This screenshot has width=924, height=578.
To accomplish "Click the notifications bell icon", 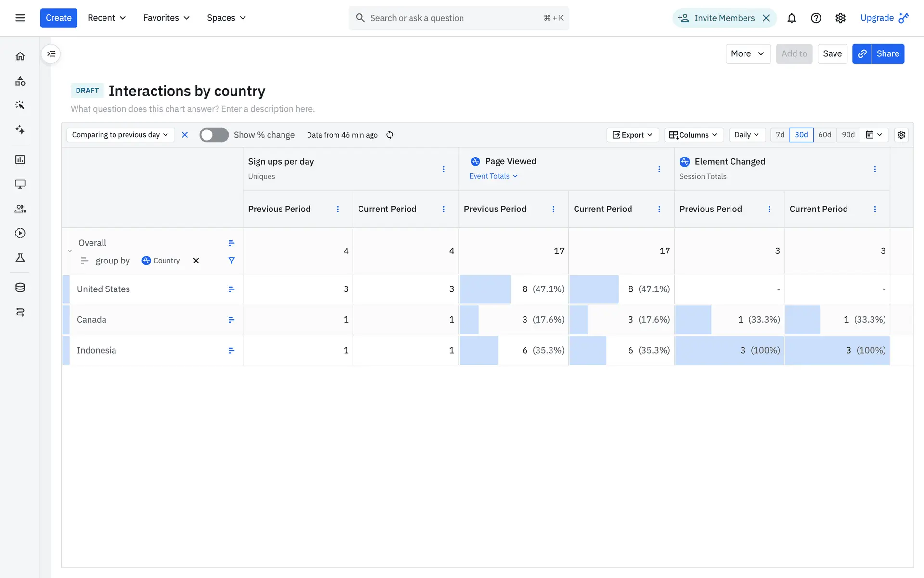I will click(791, 18).
